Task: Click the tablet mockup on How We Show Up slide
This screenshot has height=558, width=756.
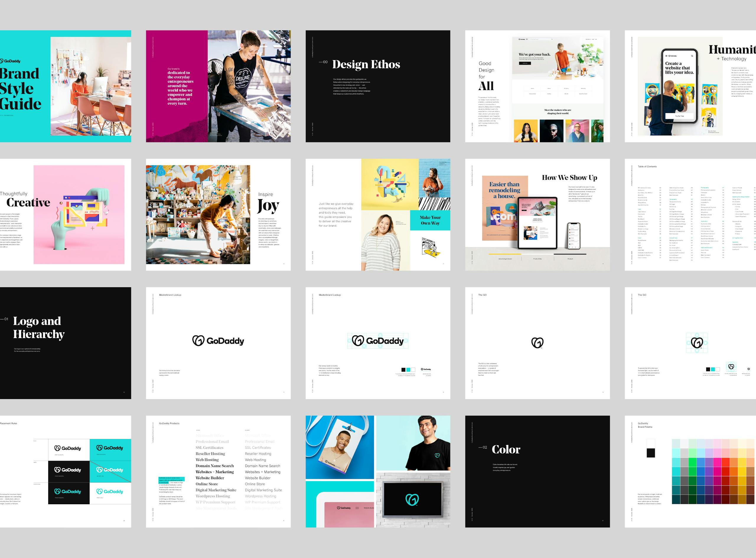Action: (x=537, y=223)
